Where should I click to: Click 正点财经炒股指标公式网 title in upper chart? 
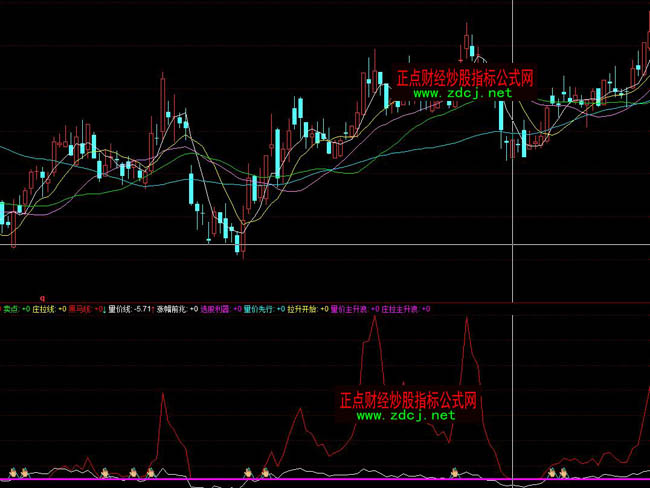(464, 77)
